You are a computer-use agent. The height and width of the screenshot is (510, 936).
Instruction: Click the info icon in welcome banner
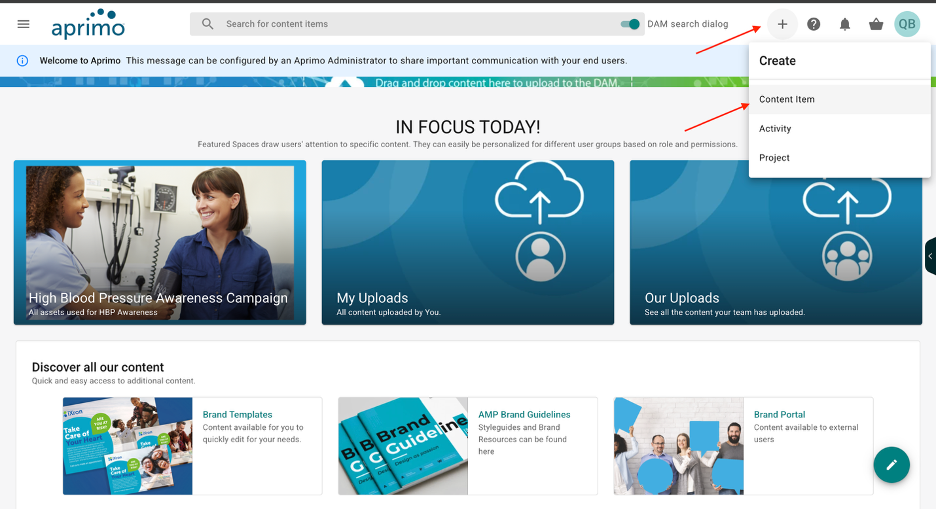click(x=22, y=60)
